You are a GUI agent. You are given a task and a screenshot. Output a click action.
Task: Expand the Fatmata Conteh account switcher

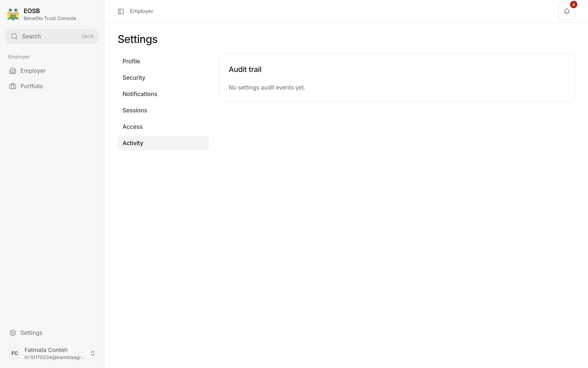[x=92, y=353]
